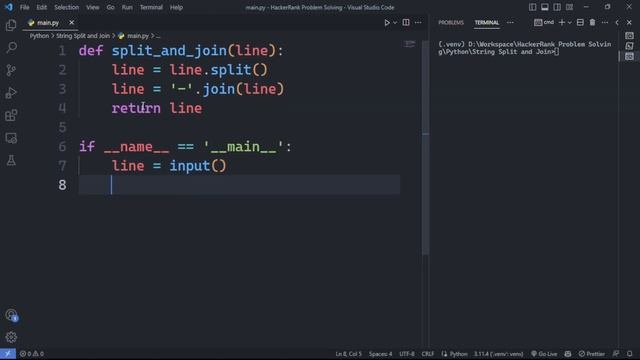The height and width of the screenshot is (360, 640).
Task: Open the Source Control view
Action: click(x=11, y=70)
